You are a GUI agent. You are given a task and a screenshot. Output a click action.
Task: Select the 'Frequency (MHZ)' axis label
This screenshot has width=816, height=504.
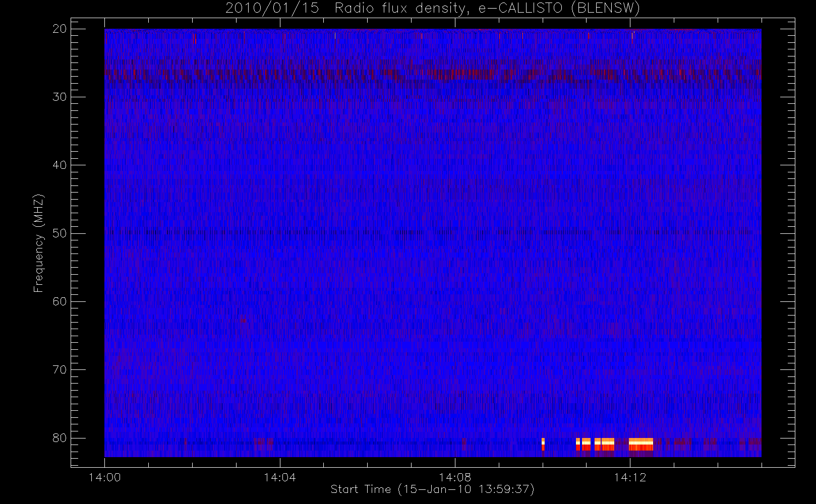pyautogui.click(x=38, y=243)
